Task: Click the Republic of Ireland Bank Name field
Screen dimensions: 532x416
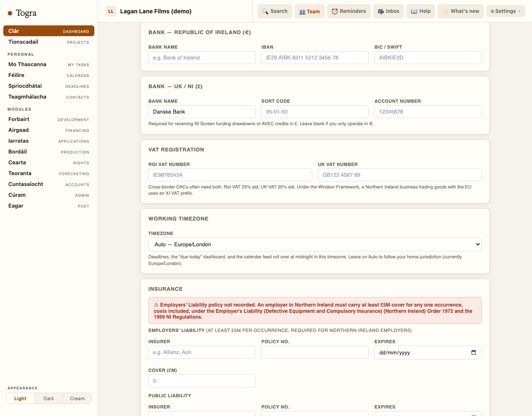Action: (x=202, y=58)
